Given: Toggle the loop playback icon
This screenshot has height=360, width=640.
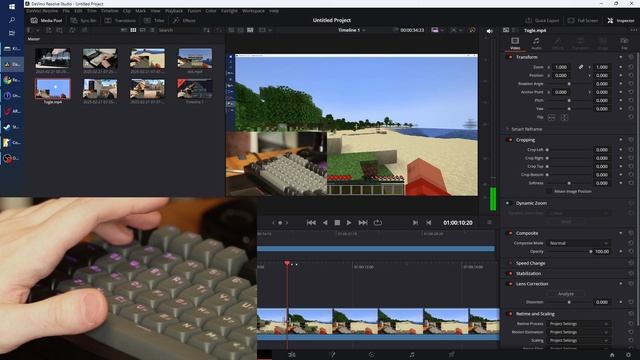Looking at the screenshot, I should [378, 222].
